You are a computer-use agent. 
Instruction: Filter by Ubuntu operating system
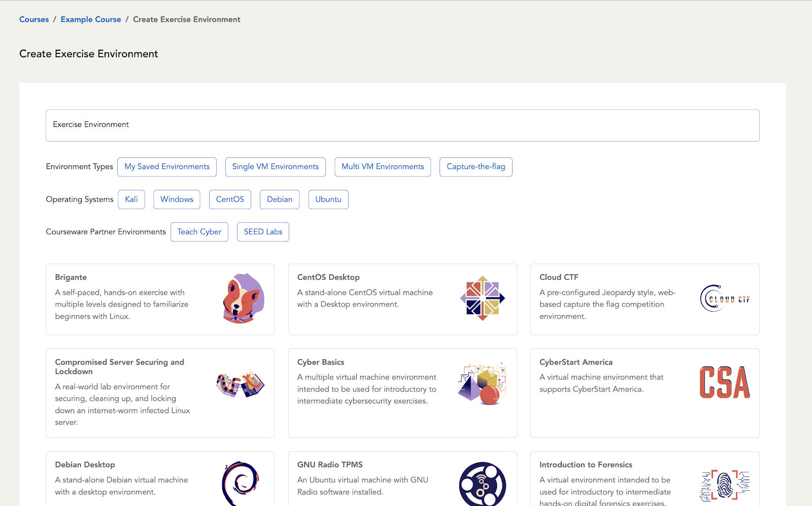coord(328,199)
